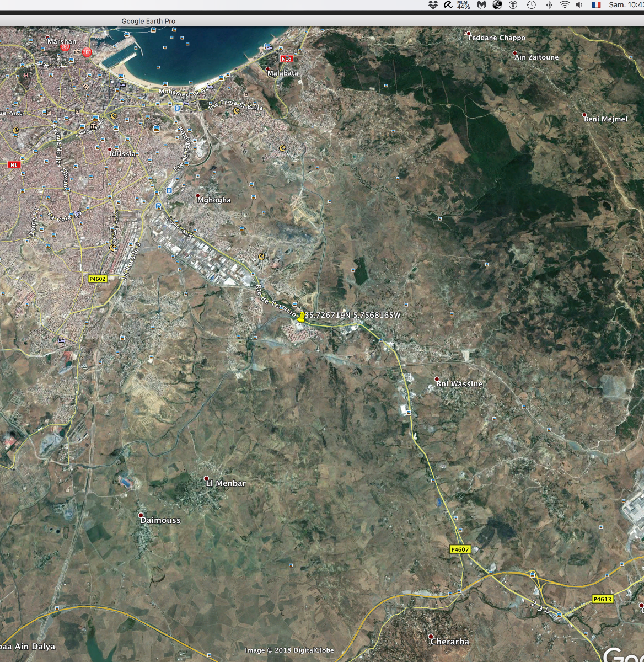The height and width of the screenshot is (662, 644).
Task: Select the yellow P4607 road marker
Action: (x=460, y=549)
